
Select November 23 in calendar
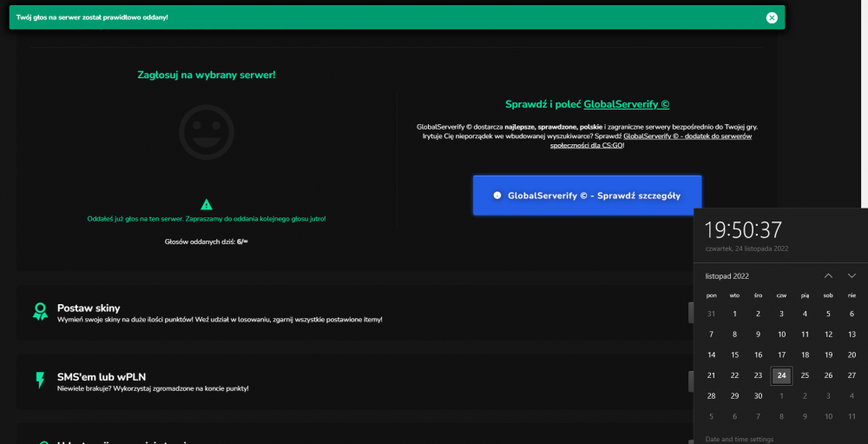pos(759,375)
